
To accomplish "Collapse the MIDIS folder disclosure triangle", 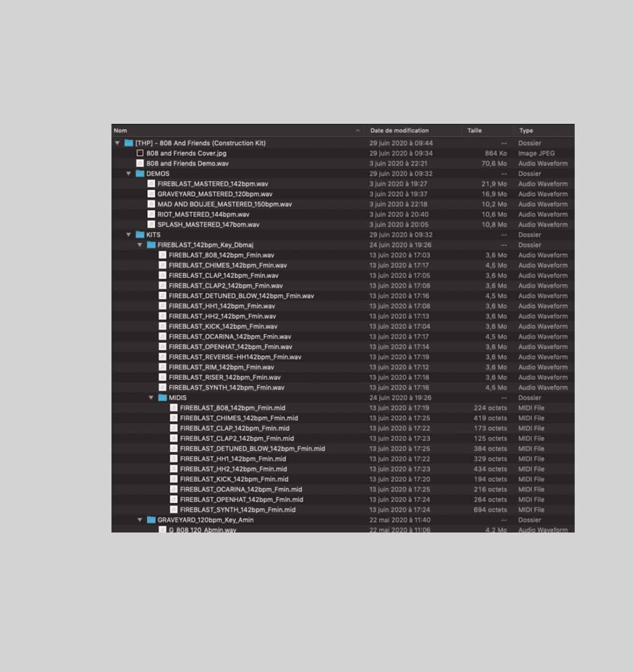I will [x=151, y=398].
